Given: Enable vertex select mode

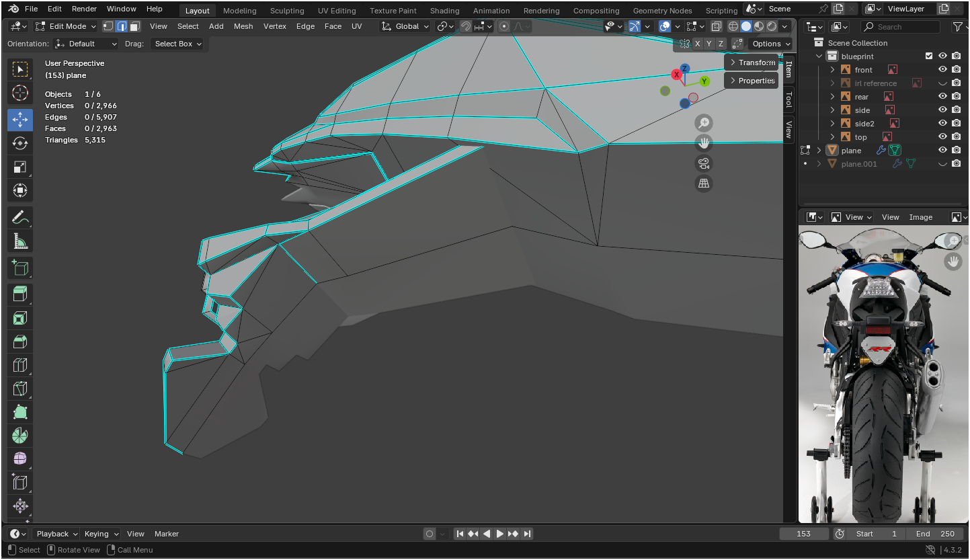Looking at the screenshot, I should (x=108, y=26).
